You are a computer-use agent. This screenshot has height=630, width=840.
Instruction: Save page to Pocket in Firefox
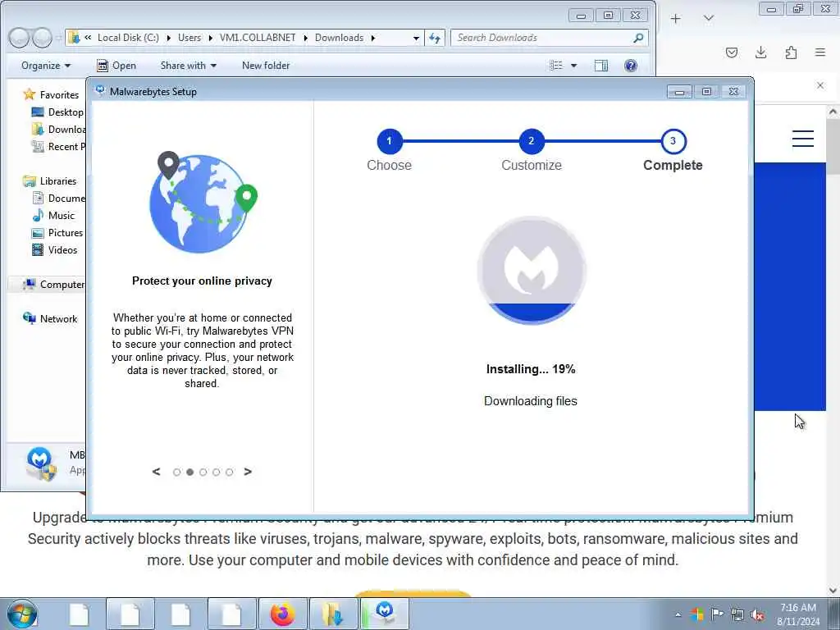coord(731,52)
